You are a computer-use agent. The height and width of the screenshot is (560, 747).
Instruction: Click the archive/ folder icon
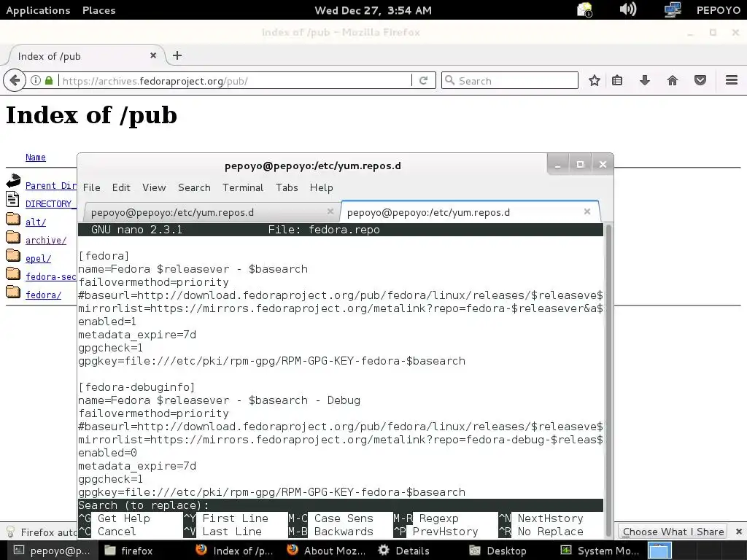point(13,238)
